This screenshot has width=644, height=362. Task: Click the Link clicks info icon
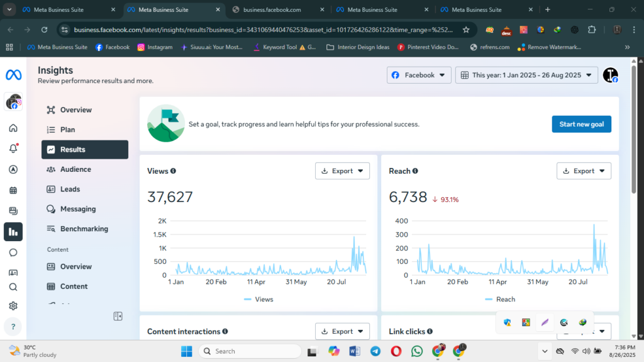pyautogui.click(x=430, y=331)
